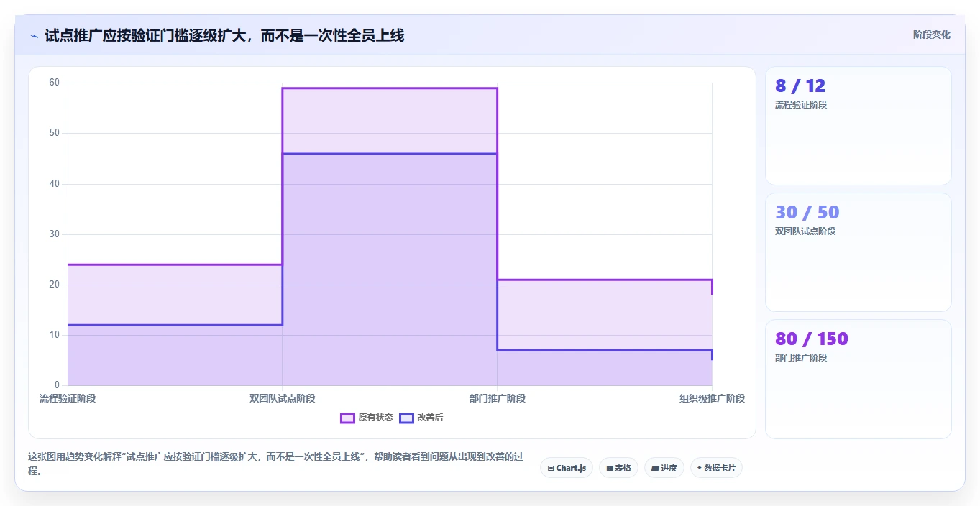Click the 原有状态 legend label
The height and width of the screenshot is (506, 980).
click(375, 418)
